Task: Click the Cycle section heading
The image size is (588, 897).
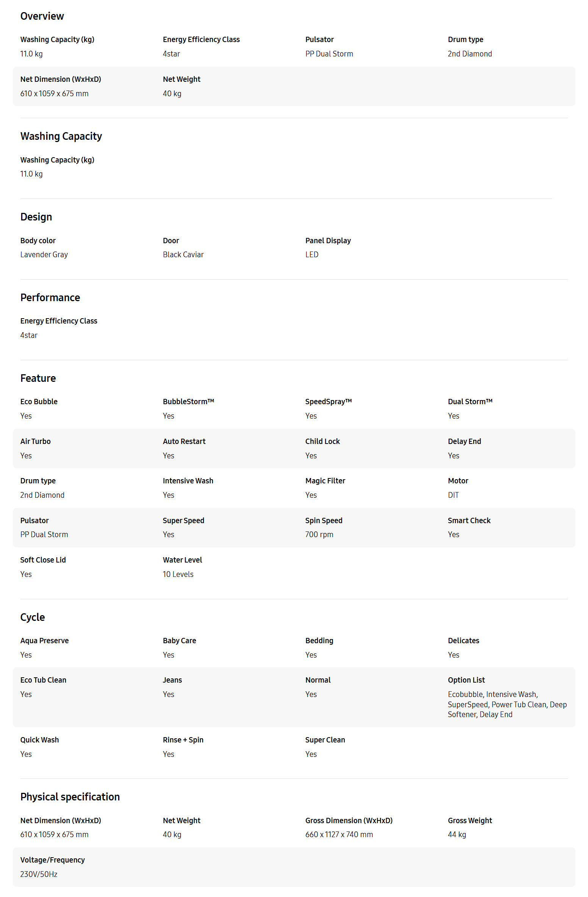Action: 33,617
